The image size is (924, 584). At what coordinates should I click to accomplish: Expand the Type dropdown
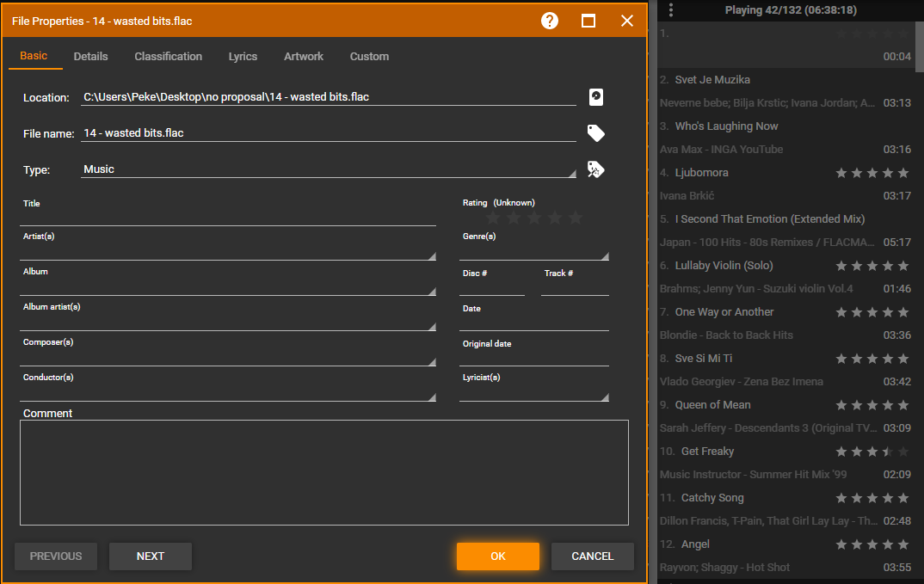click(x=571, y=174)
